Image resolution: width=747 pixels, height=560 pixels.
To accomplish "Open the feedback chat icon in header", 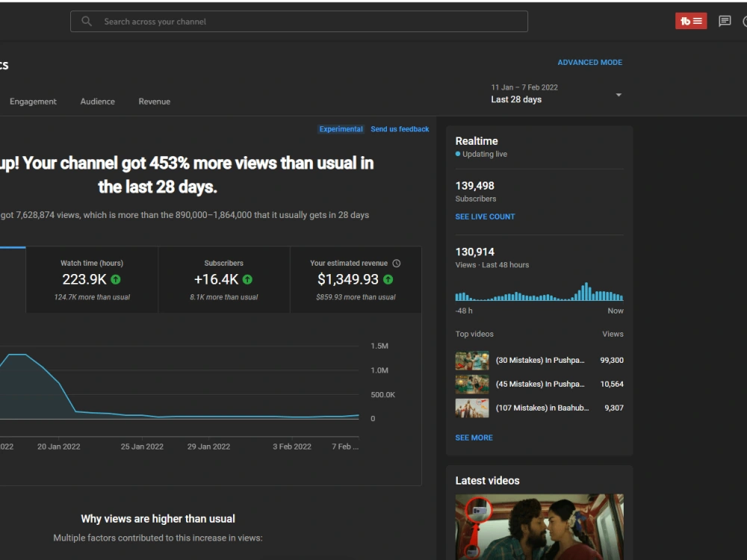I will (725, 21).
